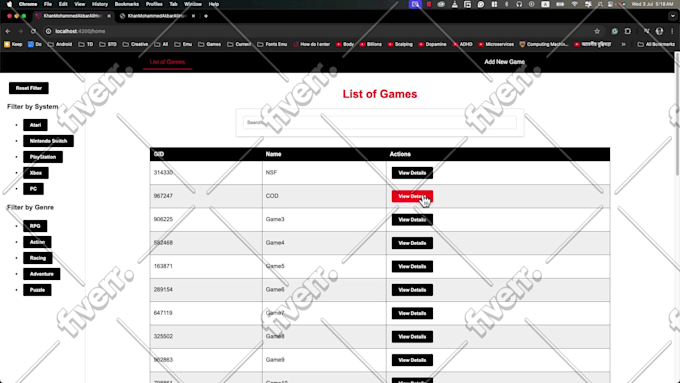View details for the NSF game

click(x=412, y=173)
